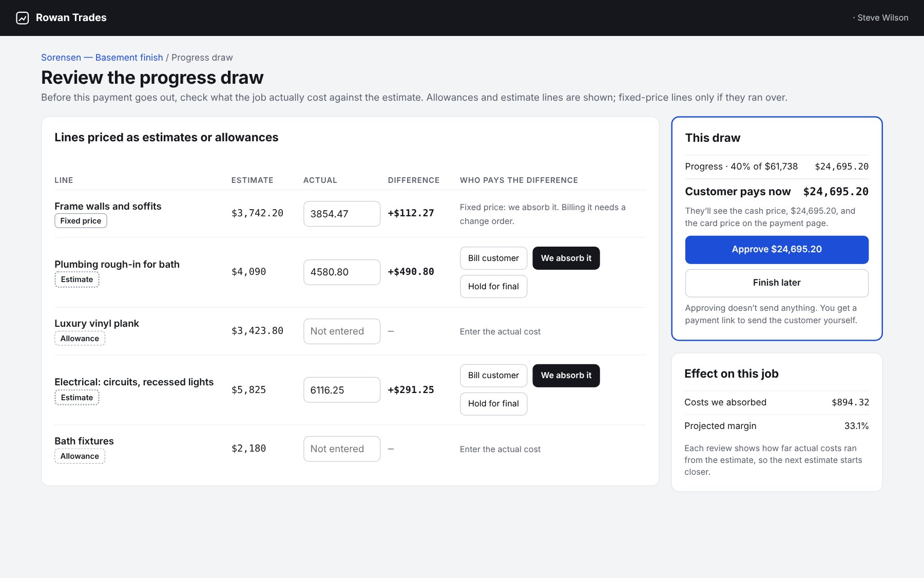Click the Lines priced as estimates heading
The width and height of the screenshot is (924, 578).
[x=166, y=138]
